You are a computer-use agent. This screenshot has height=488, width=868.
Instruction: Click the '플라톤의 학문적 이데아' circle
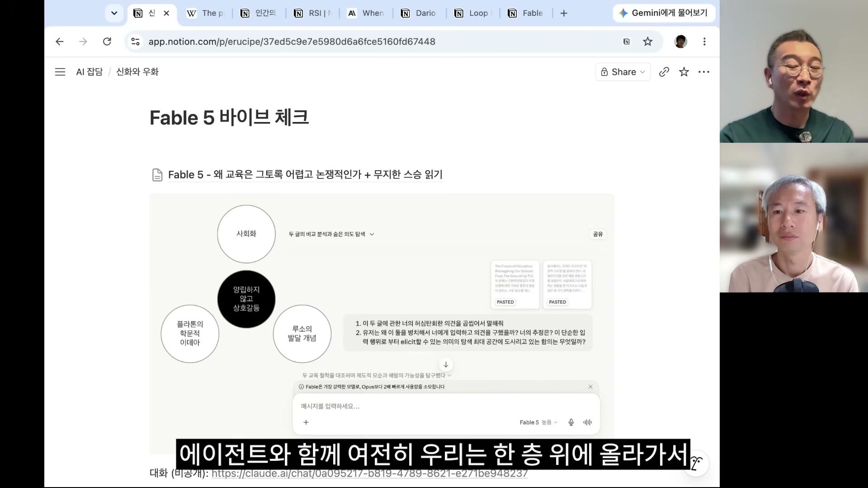click(x=190, y=333)
